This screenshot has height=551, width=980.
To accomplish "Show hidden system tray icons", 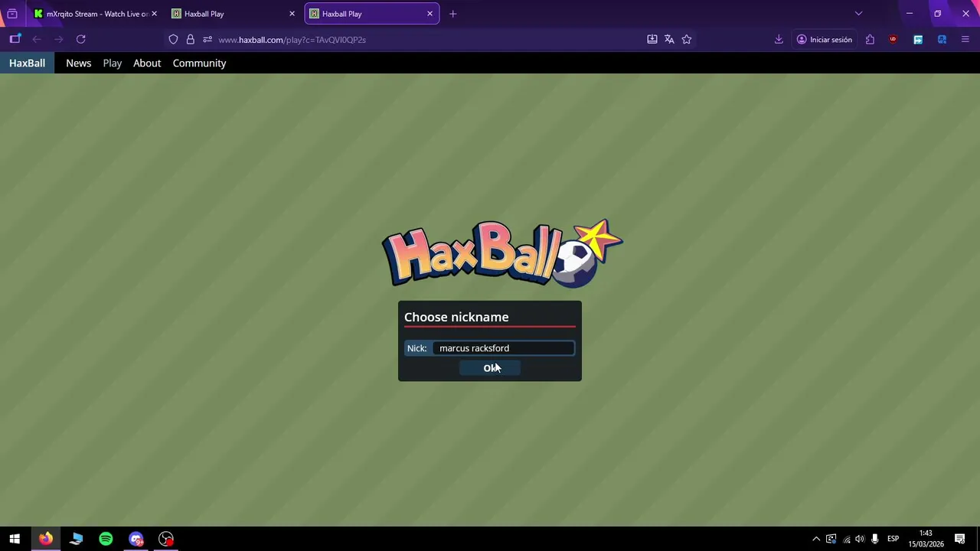I will pos(816,539).
